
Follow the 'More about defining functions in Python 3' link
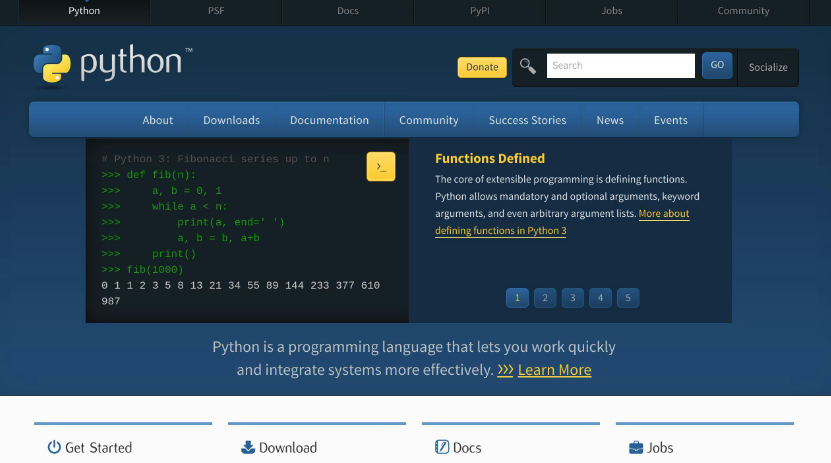pyautogui.click(x=501, y=230)
